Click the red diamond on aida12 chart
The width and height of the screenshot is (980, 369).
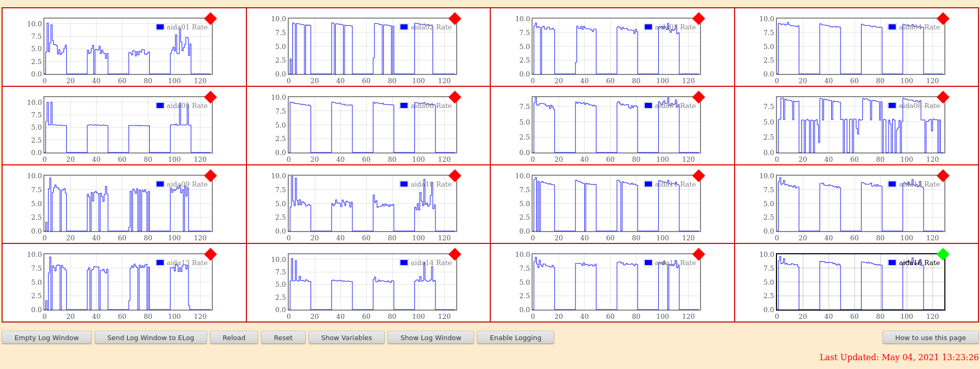[943, 176]
